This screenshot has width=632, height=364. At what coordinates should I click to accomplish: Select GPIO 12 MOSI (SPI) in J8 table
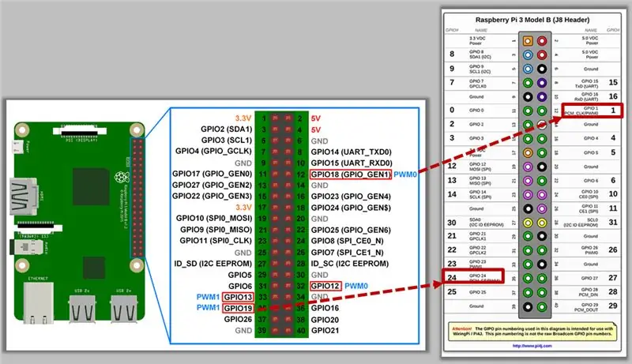(480, 167)
